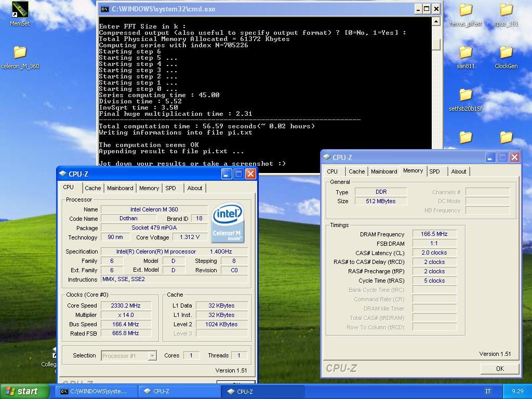Click the Threads count field

(x=239, y=355)
